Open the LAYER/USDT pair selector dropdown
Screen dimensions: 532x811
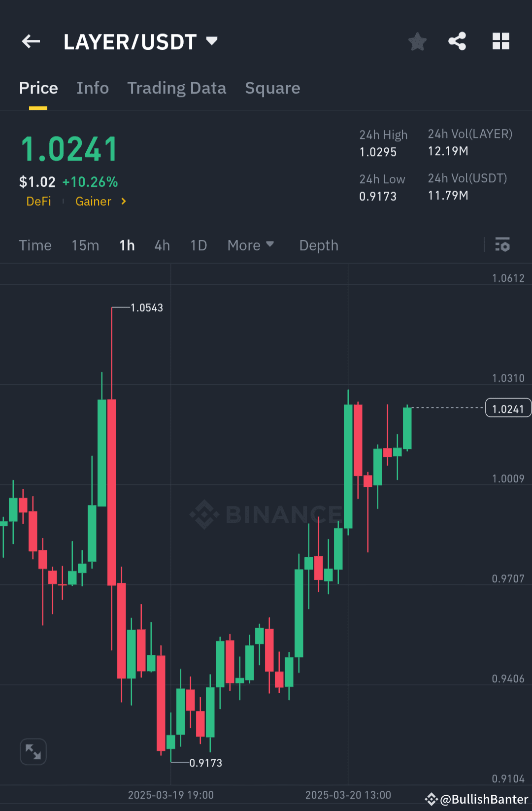(x=212, y=41)
